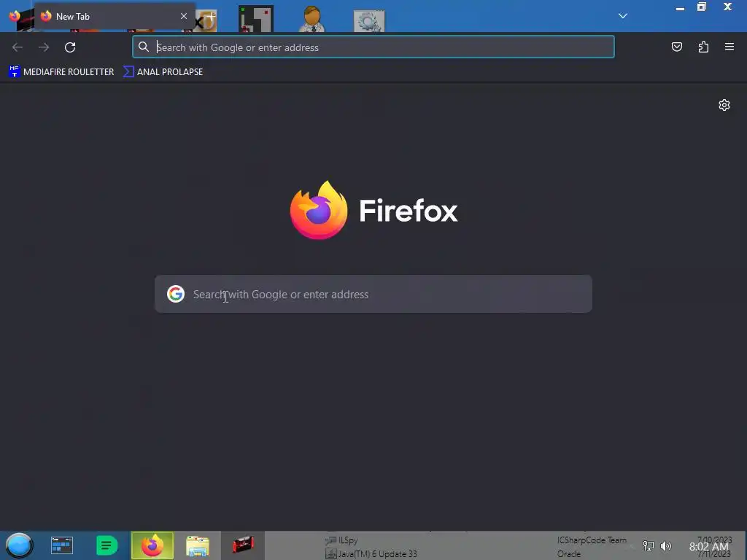747x560 pixels.
Task: Minimize the Firefox window
Action: [x=680, y=8]
